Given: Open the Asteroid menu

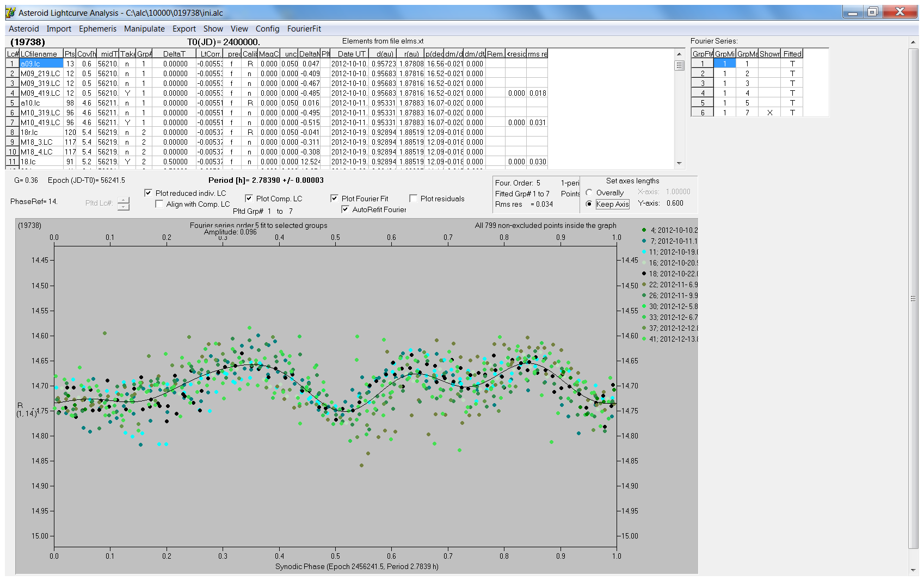Looking at the screenshot, I should (24, 29).
